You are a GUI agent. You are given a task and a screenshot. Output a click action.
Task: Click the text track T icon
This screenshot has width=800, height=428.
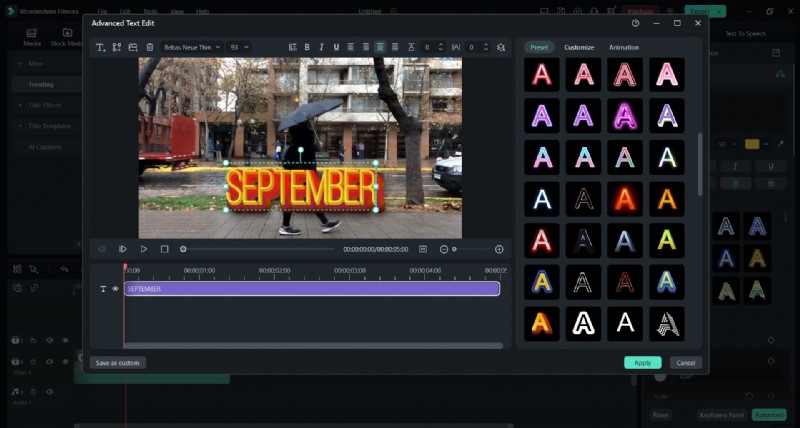coord(103,289)
